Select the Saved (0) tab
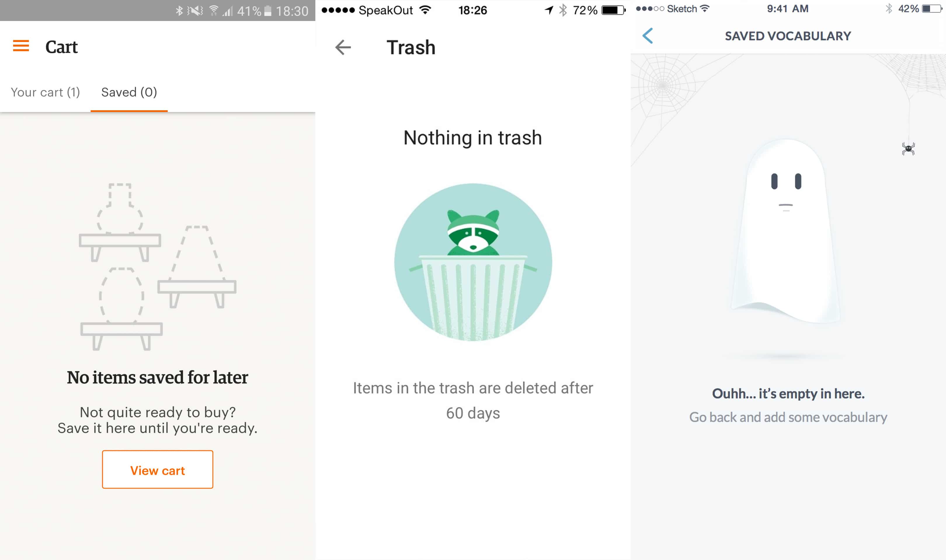Screen dimensions: 946x560 (129, 92)
